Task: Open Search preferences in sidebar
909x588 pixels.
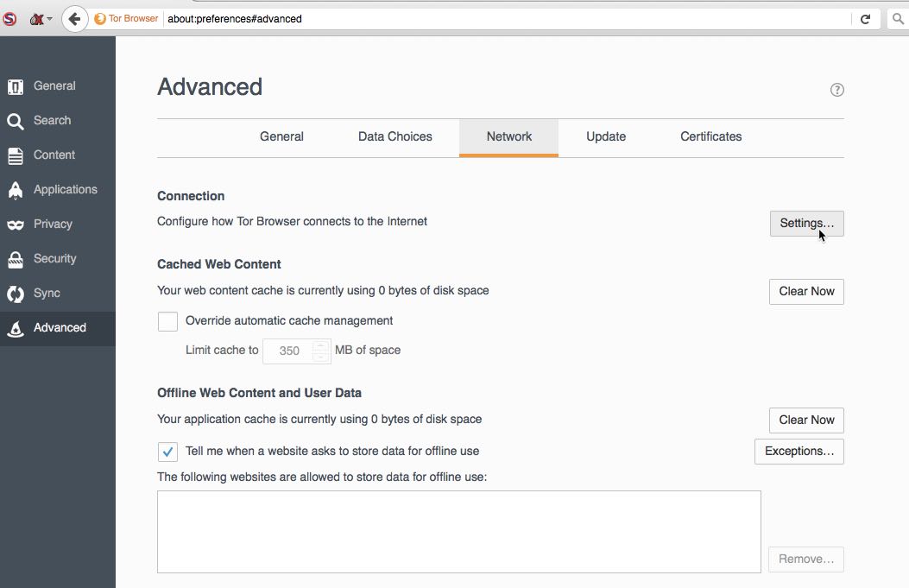Action: 58,121
